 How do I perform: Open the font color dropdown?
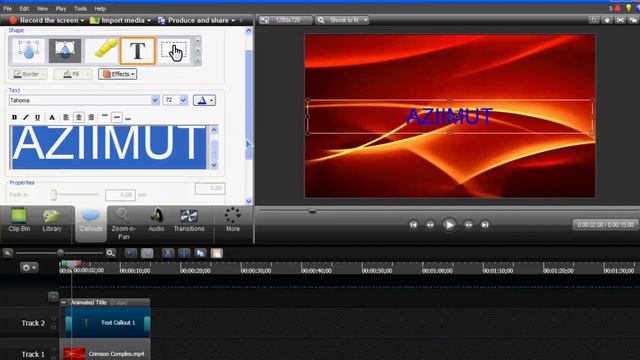pos(204,100)
